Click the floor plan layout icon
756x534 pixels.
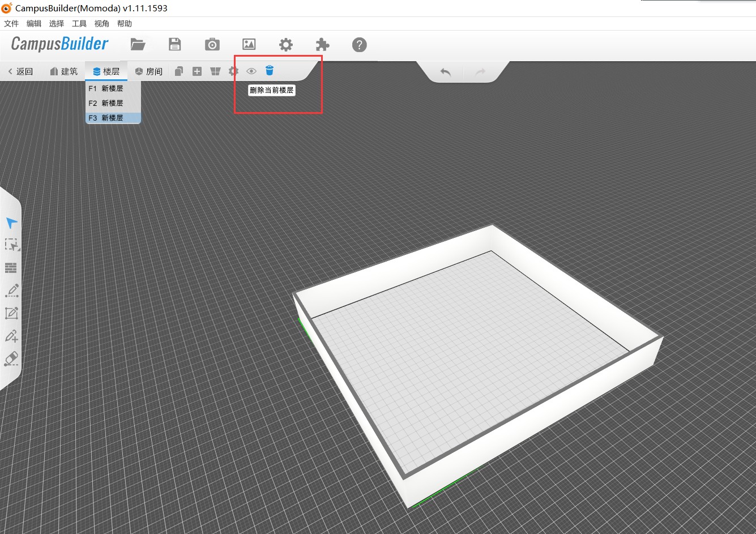[x=215, y=71]
